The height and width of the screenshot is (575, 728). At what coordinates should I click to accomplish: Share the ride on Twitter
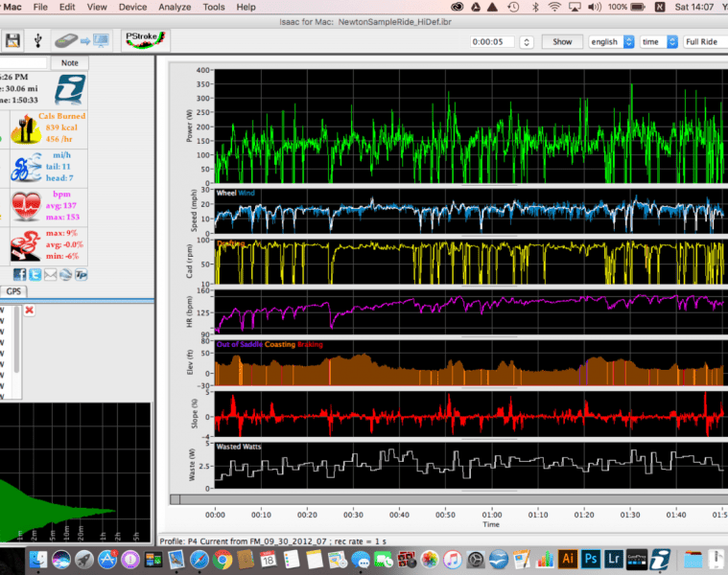coord(34,275)
